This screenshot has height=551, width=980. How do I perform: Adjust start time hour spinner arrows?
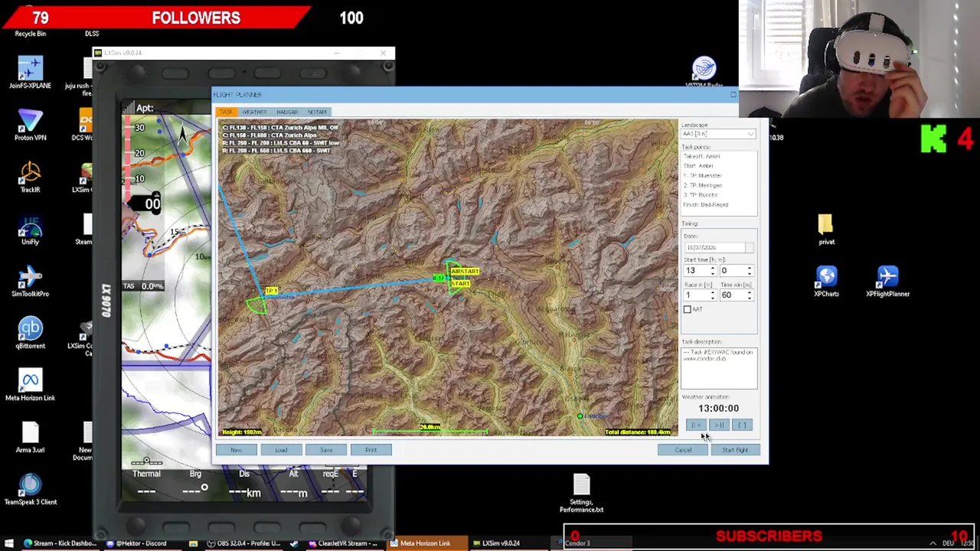[x=712, y=271]
